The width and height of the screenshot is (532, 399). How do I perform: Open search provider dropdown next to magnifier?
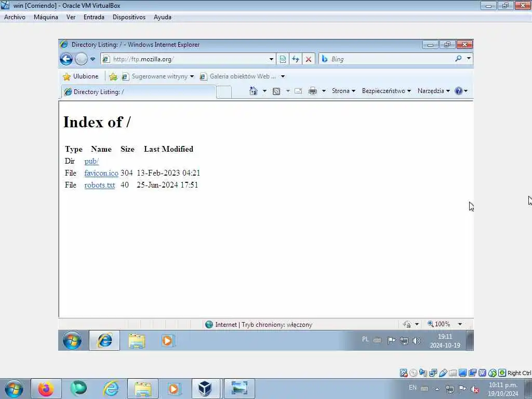[x=469, y=59]
